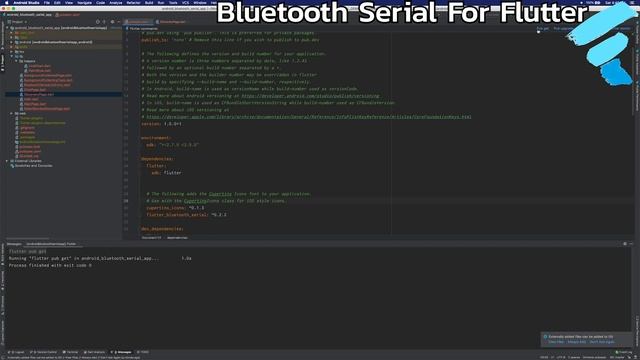Open the Tools menu
640x360 pixels.
point(173,2)
